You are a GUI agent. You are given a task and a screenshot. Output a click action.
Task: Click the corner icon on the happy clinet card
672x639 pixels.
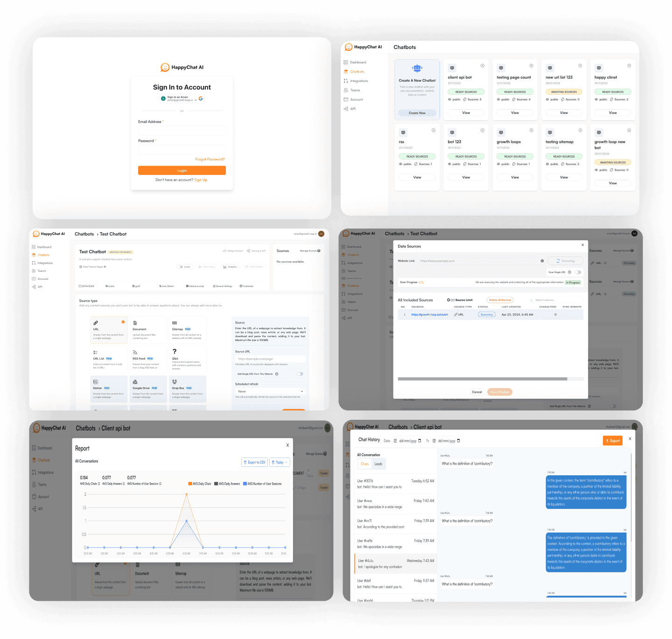coord(629,66)
